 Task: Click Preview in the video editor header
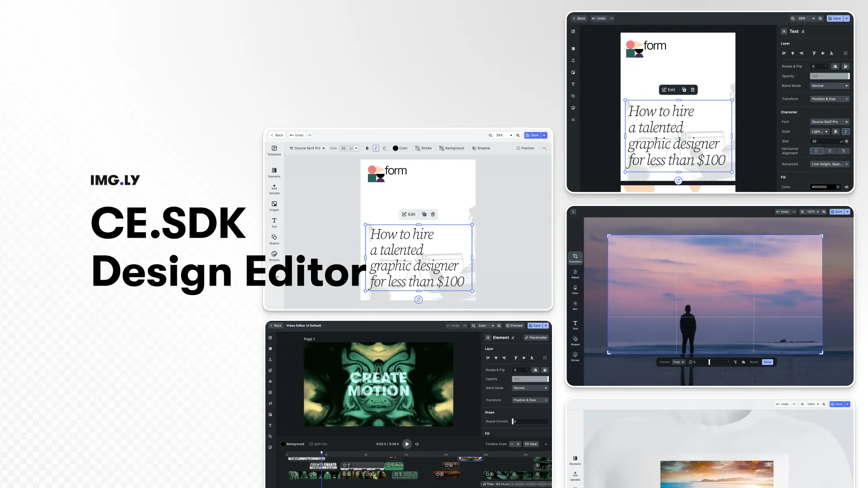[x=514, y=325]
